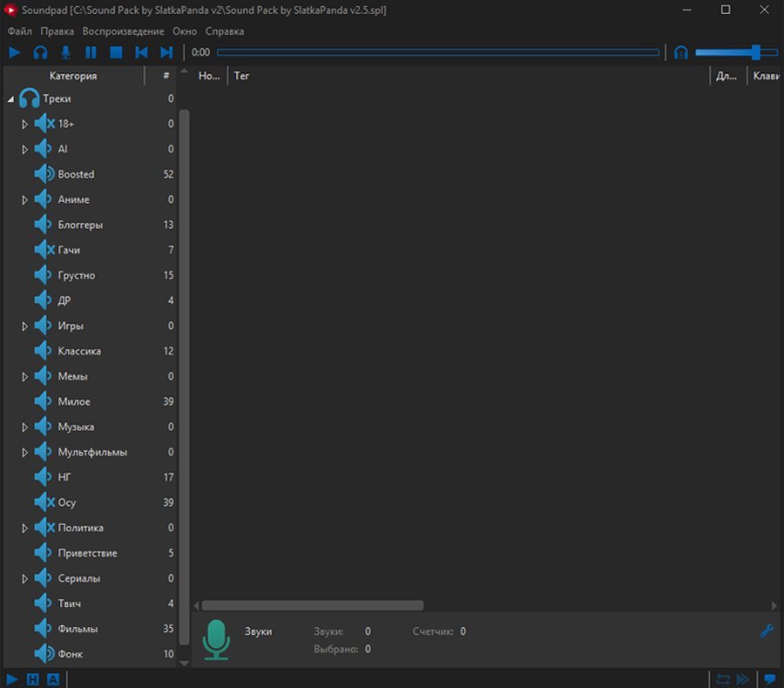784x688 pixels.
Task: Toggle the H icon in status bar
Action: click(x=32, y=679)
